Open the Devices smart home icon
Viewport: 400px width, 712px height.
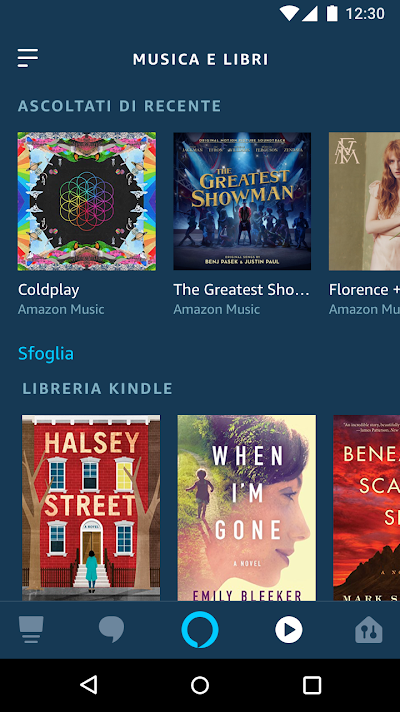(x=369, y=630)
